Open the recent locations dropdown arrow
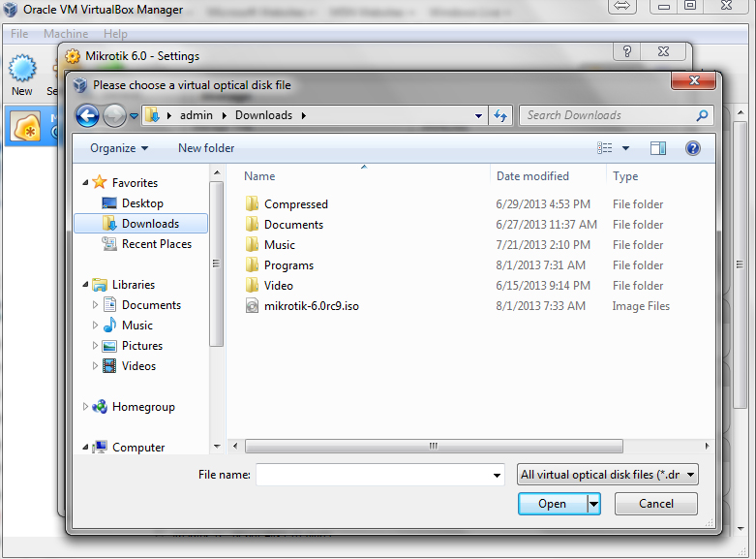This screenshot has width=756, height=559. [x=134, y=116]
